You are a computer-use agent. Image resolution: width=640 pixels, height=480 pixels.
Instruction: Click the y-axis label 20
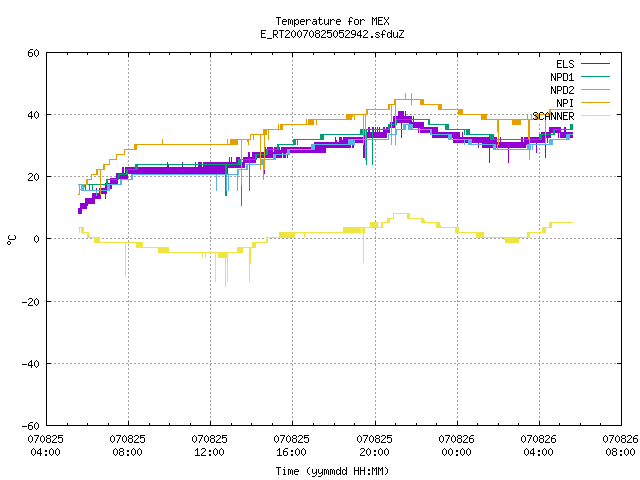(33, 177)
